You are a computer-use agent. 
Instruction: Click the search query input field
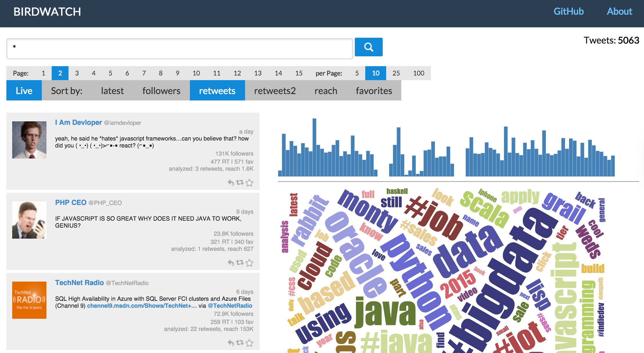click(x=179, y=49)
